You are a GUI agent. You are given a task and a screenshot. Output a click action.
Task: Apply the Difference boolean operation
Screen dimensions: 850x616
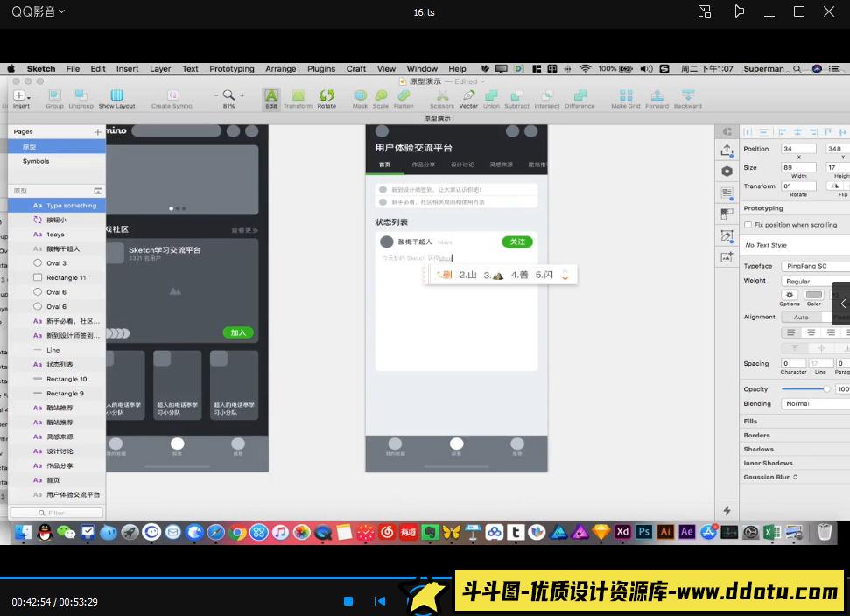click(580, 99)
